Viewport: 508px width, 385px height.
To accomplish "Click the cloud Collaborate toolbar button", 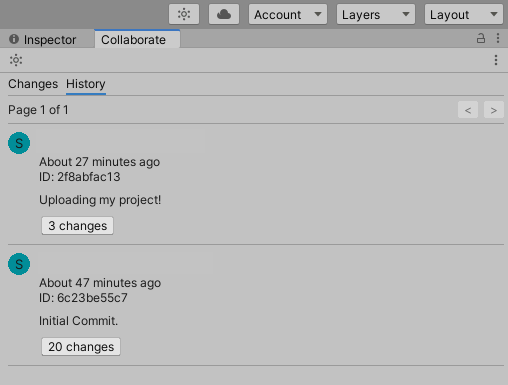I will tap(224, 14).
